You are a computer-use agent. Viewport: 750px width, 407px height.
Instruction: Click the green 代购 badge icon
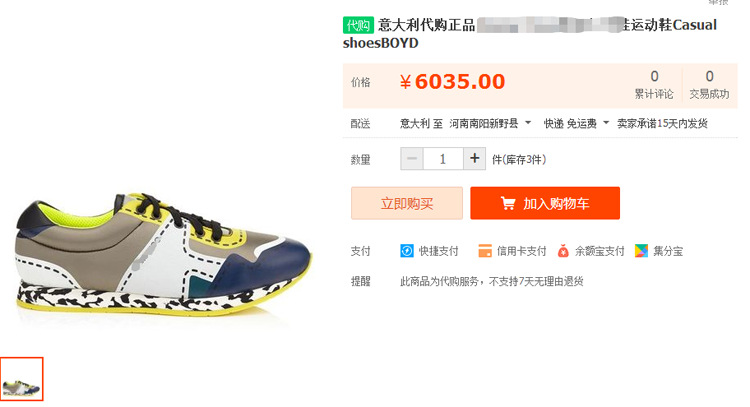(358, 25)
